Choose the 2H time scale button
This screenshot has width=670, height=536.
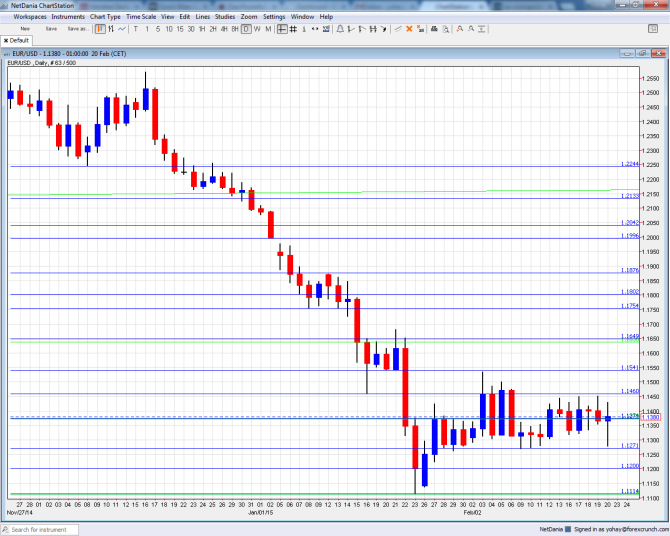(x=213, y=29)
